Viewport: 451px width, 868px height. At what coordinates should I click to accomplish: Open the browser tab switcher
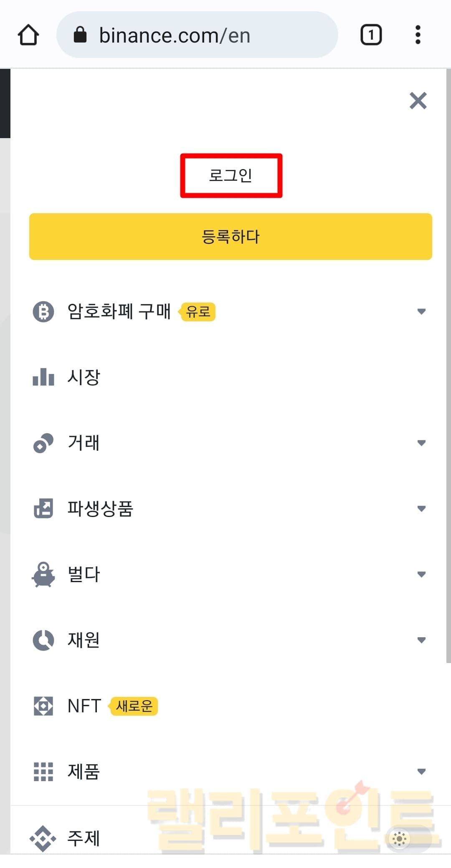coord(371,35)
